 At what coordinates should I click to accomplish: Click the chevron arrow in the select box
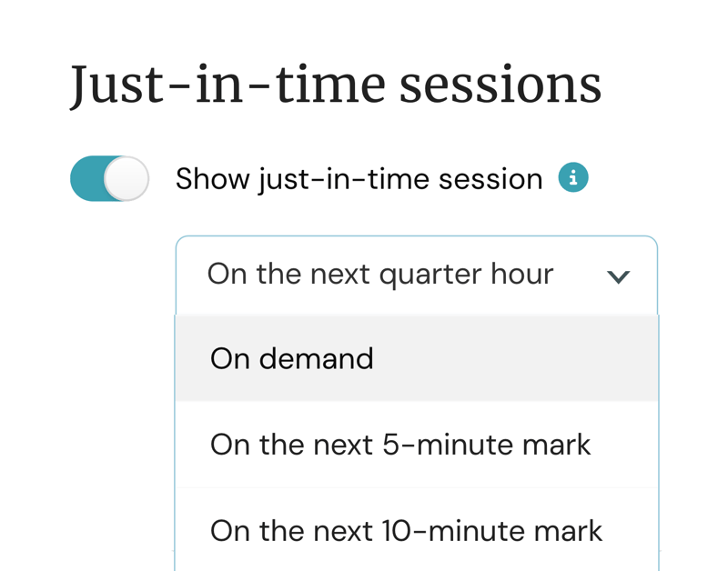(619, 276)
